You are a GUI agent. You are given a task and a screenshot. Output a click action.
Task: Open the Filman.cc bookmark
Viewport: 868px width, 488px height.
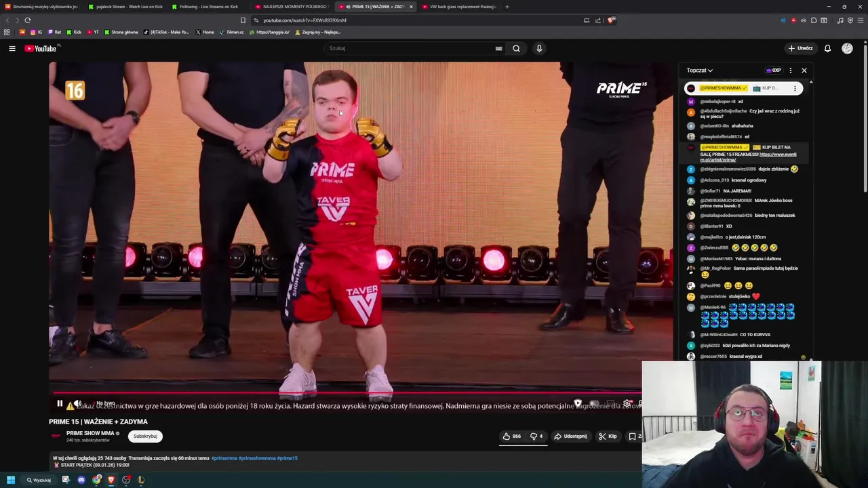pyautogui.click(x=232, y=32)
